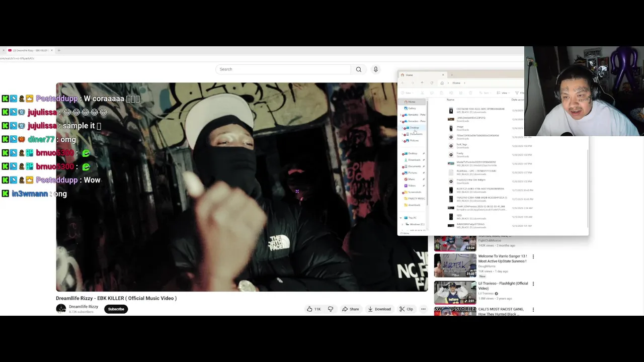Select Gallery in File Explorer sidebar
This screenshot has height=362, width=644.
pos(412,109)
